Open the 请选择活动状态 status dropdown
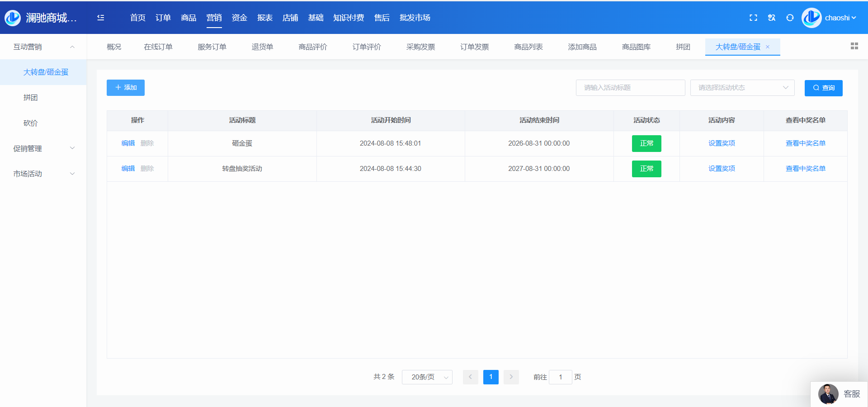 pyautogui.click(x=742, y=88)
